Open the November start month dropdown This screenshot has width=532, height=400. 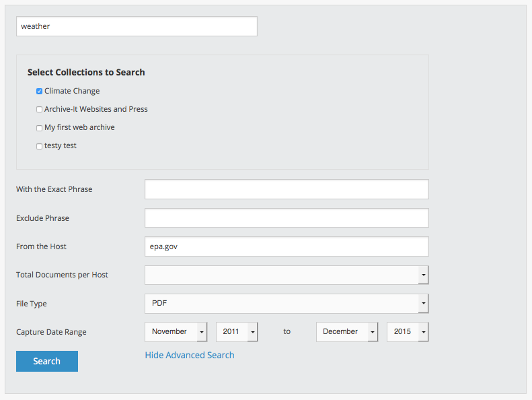pos(176,332)
